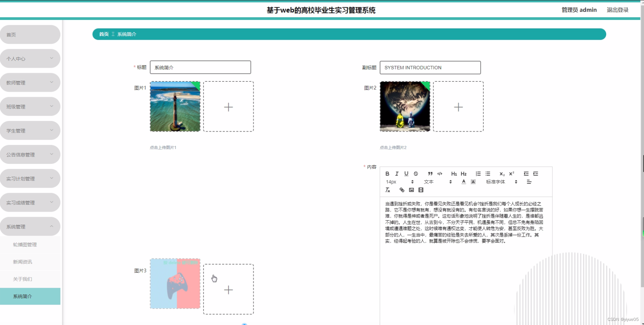The width and height of the screenshot is (644, 325).
Task: Insert a video into the editor
Action: [x=421, y=190]
